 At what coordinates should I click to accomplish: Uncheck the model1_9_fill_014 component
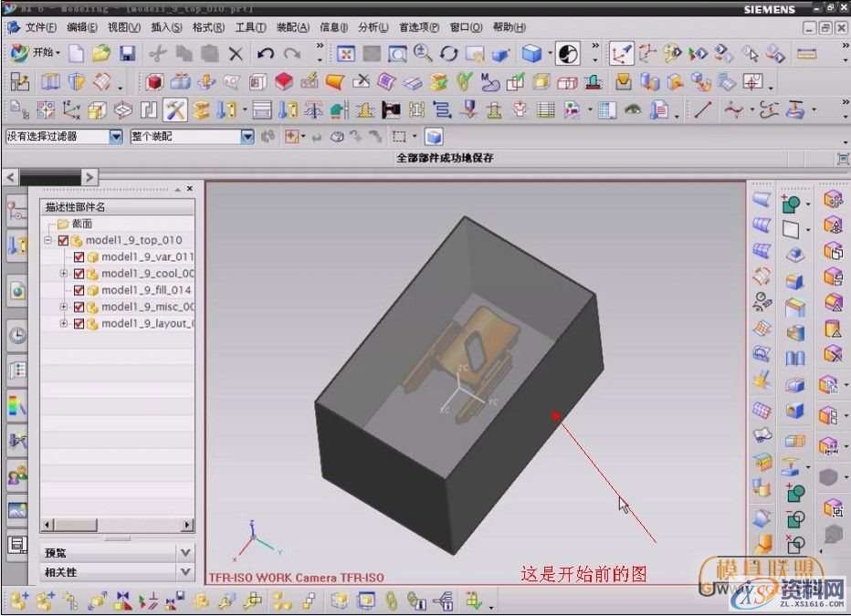click(x=78, y=290)
